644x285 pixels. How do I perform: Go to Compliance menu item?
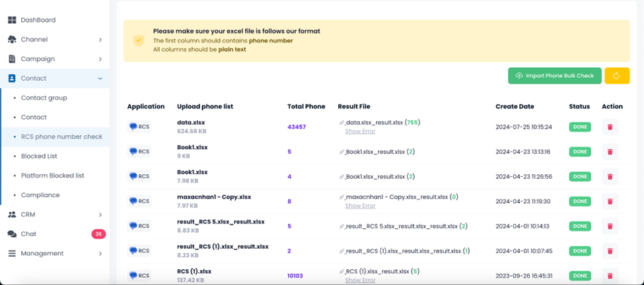pos(40,195)
